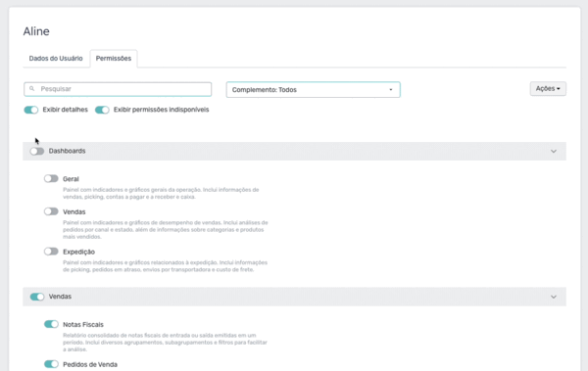Enable the Geral dashboard permission
This screenshot has width=588, height=371.
(51, 179)
